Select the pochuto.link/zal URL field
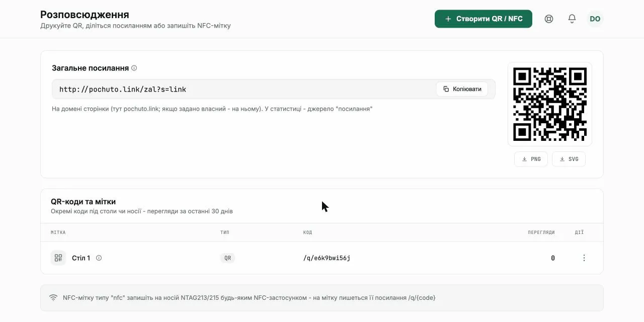Screen dimensions: 644x322 [x=273, y=89]
